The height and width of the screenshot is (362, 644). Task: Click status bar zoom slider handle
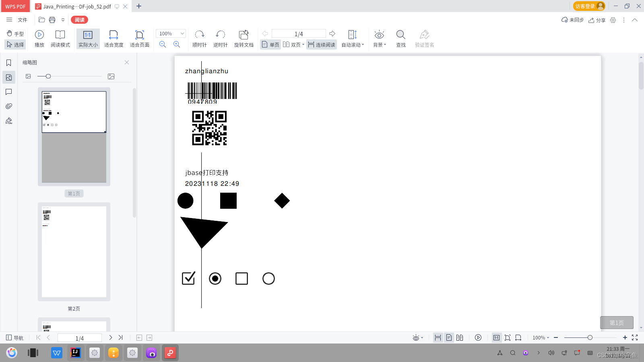590,337
